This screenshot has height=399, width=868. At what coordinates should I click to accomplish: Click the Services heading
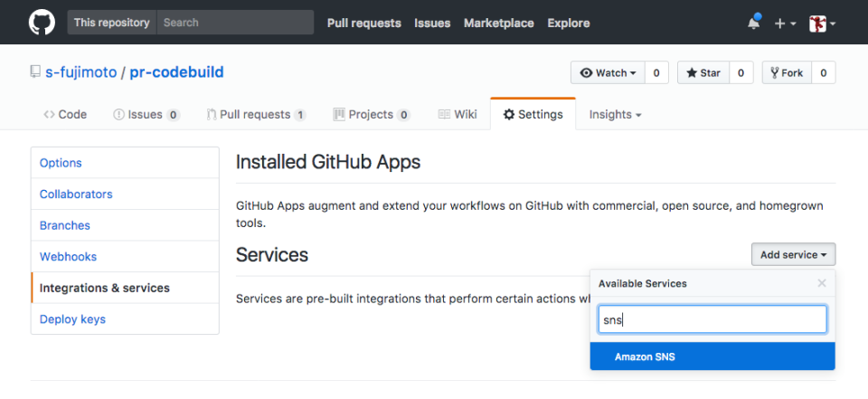272,255
